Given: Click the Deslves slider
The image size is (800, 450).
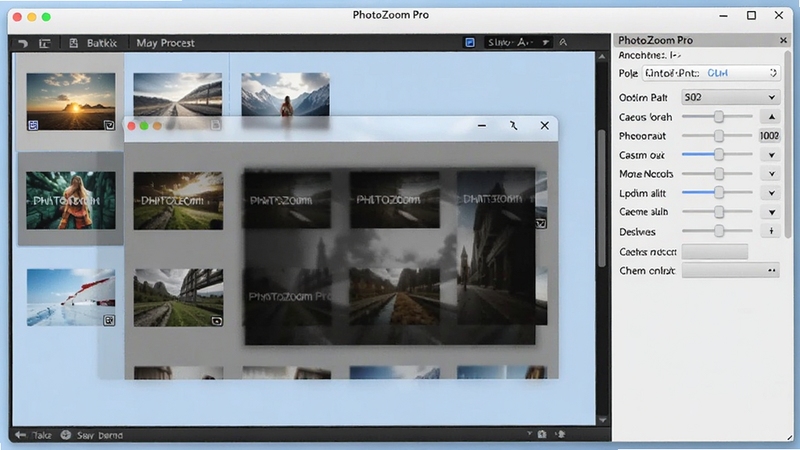Looking at the screenshot, I should [717, 231].
